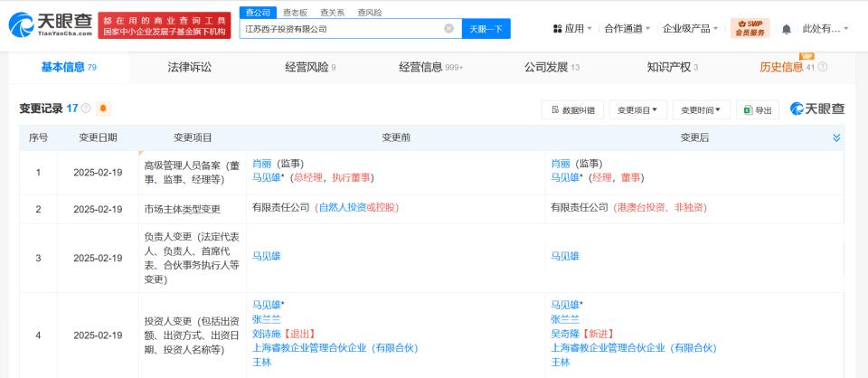Open the 变更时间 filter dropdown
Image resolution: width=868 pixels, height=378 pixels.
[701, 110]
